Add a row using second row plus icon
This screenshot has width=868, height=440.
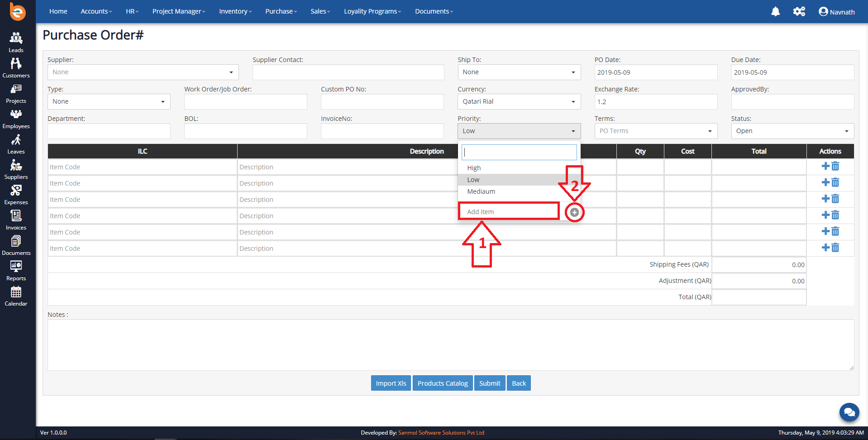(x=825, y=182)
